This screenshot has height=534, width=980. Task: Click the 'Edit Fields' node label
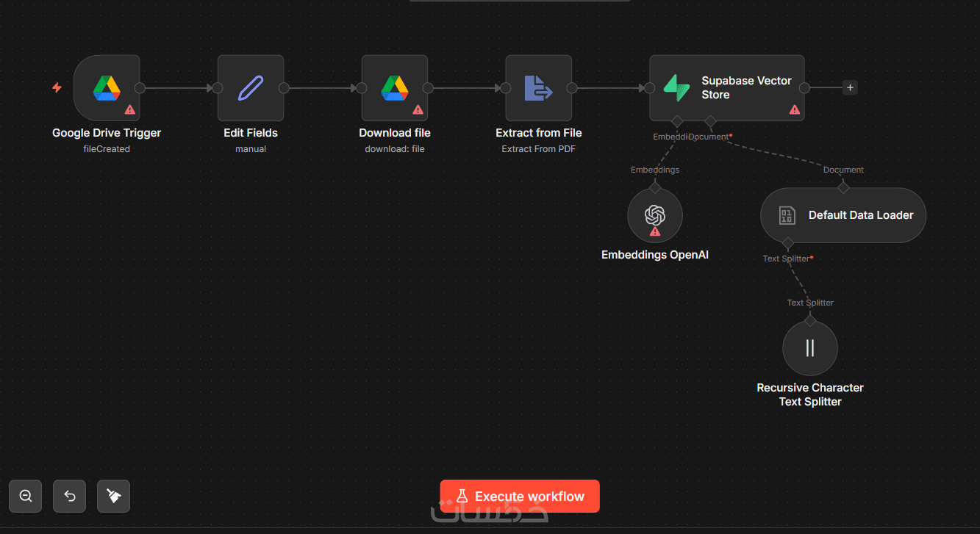click(x=251, y=133)
